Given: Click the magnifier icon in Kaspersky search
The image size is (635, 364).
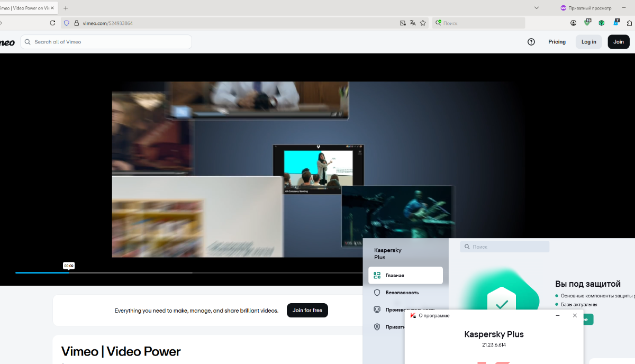Looking at the screenshot, I should point(467,247).
